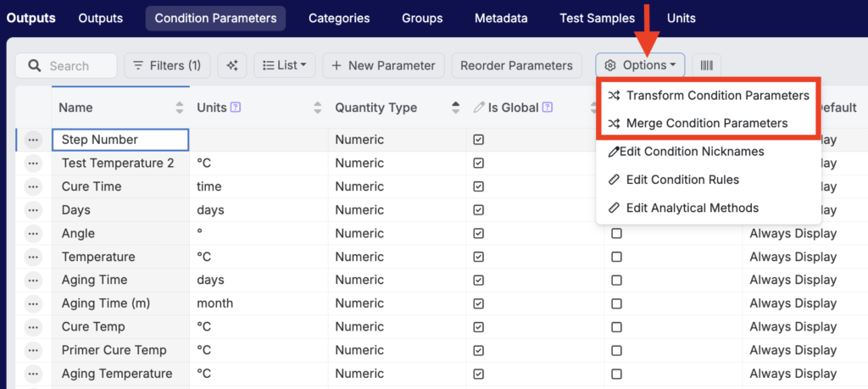Click into the Search field
868x389 pixels.
point(66,66)
